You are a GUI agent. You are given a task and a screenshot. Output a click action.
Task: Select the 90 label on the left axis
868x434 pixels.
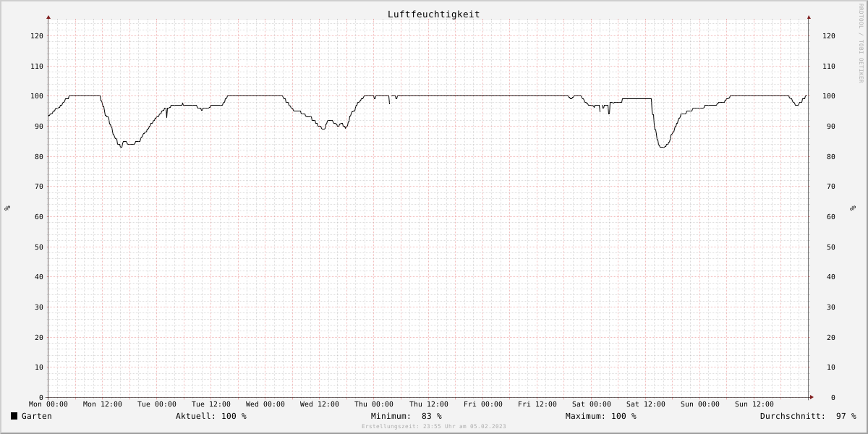[x=38, y=127]
